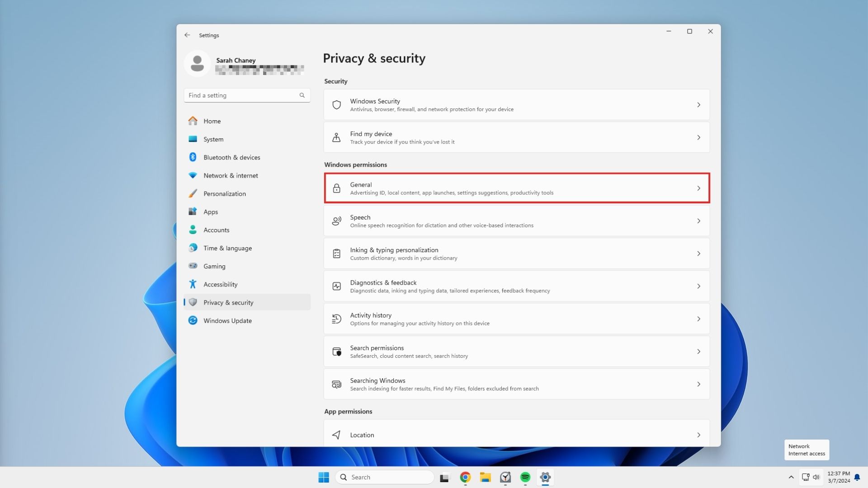Open Spotify from taskbar
Screen dimensions: 868x488
tap(525, 477)
